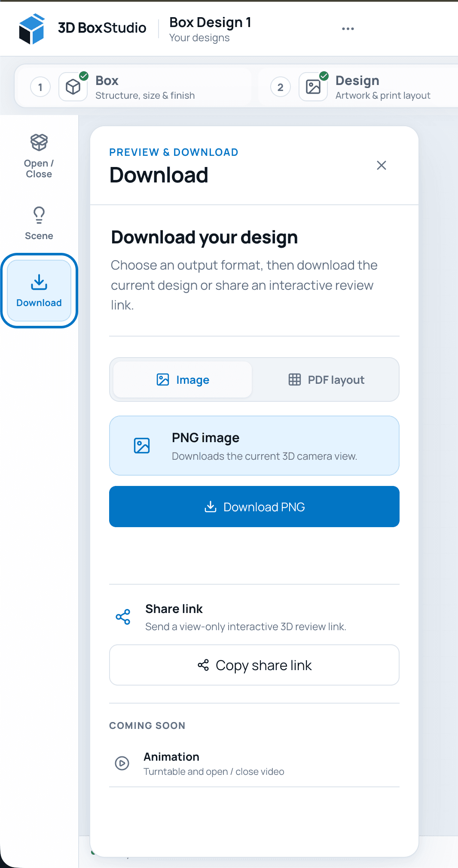
Task: Select the Download sidebar tool
Action: [39, 291]
